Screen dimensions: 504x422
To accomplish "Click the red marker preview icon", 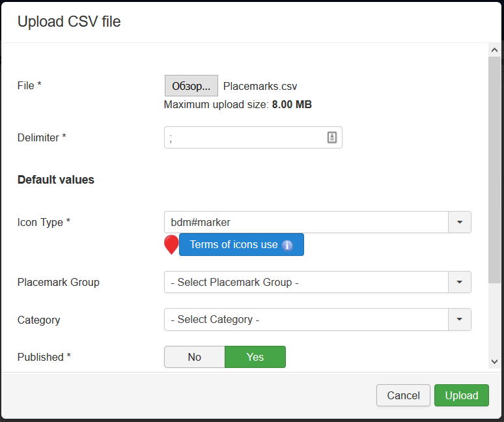I will 171,245.
